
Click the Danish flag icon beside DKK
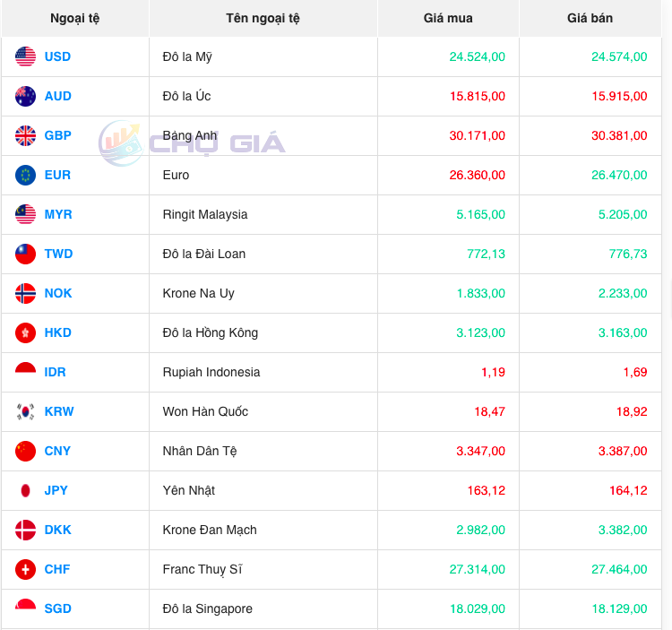point(25,530)
